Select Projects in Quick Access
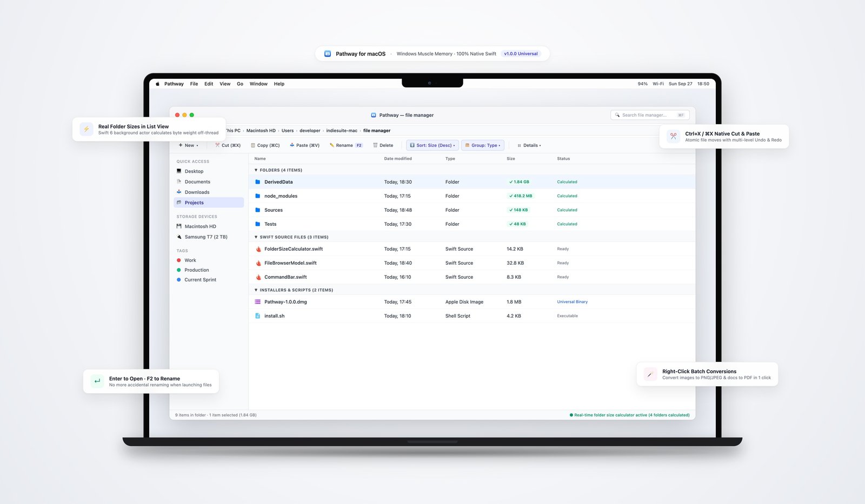 209,203
